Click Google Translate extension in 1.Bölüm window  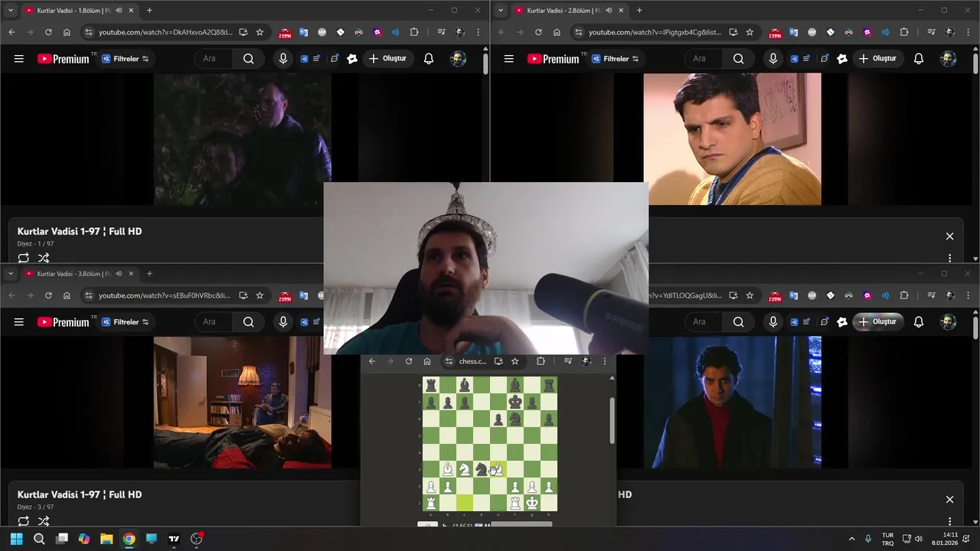[303, 32]
